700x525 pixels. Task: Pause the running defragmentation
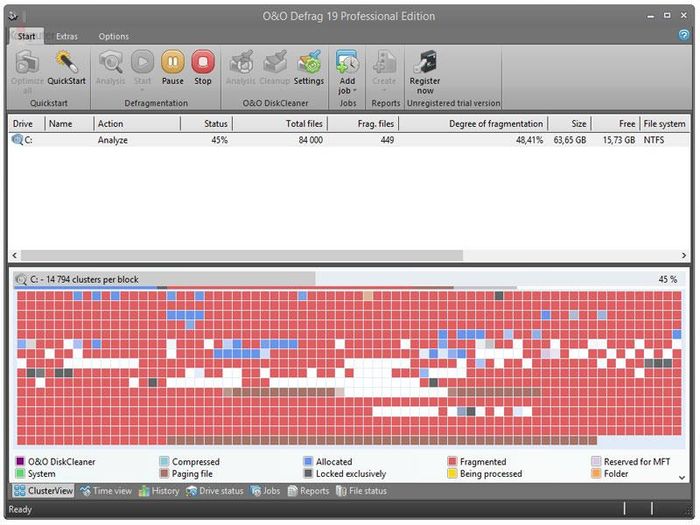click(173, 62)
